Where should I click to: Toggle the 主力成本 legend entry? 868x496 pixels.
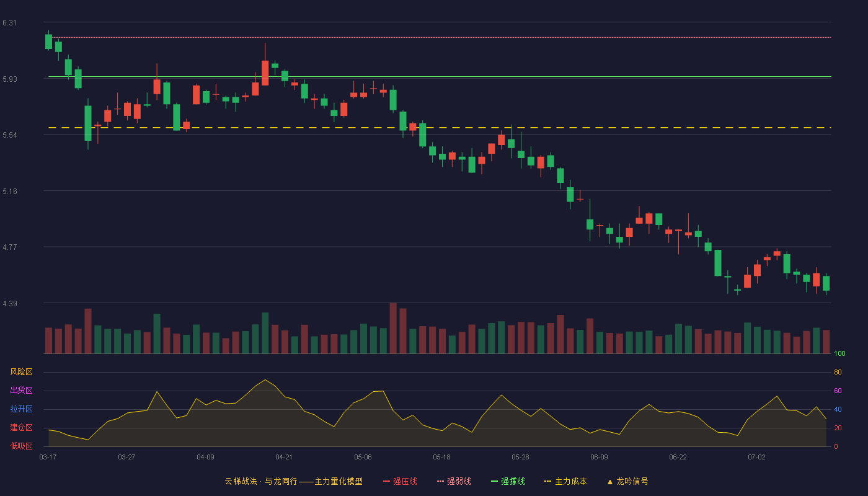(565, 481)
